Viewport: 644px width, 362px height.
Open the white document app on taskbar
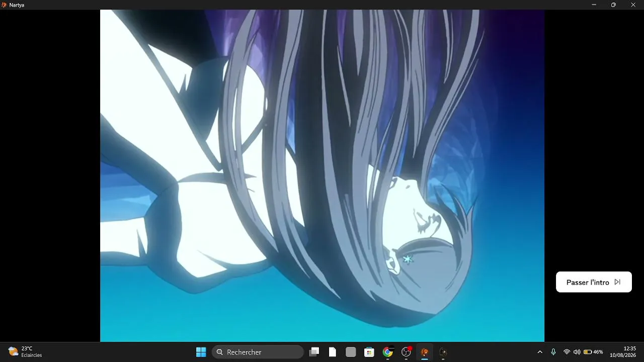point(333,352)
